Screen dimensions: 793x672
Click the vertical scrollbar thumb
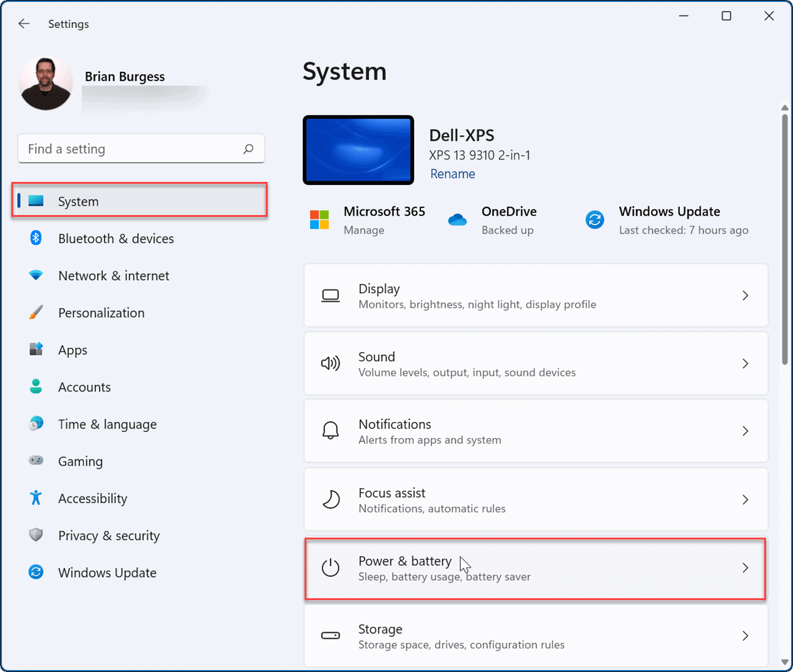[x=784, y=238]
